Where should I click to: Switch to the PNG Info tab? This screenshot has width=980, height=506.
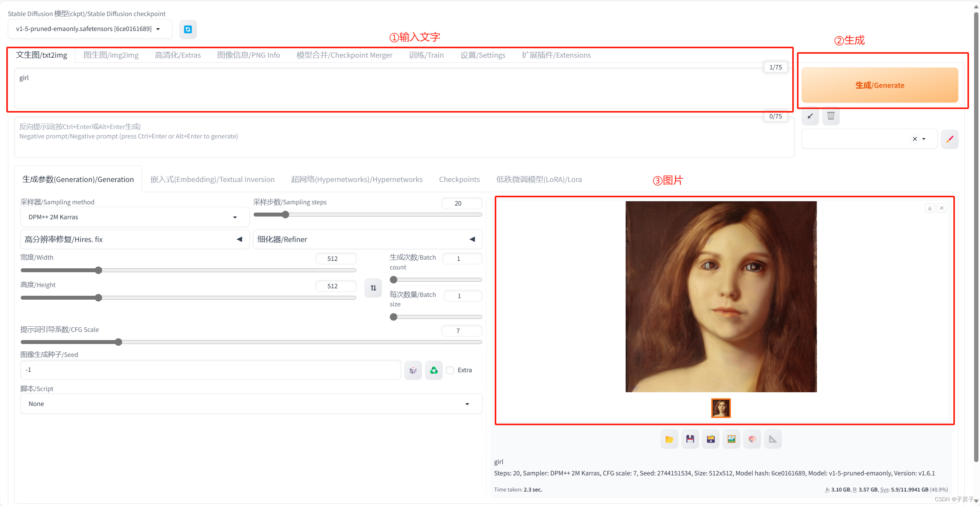coord(249,55)
